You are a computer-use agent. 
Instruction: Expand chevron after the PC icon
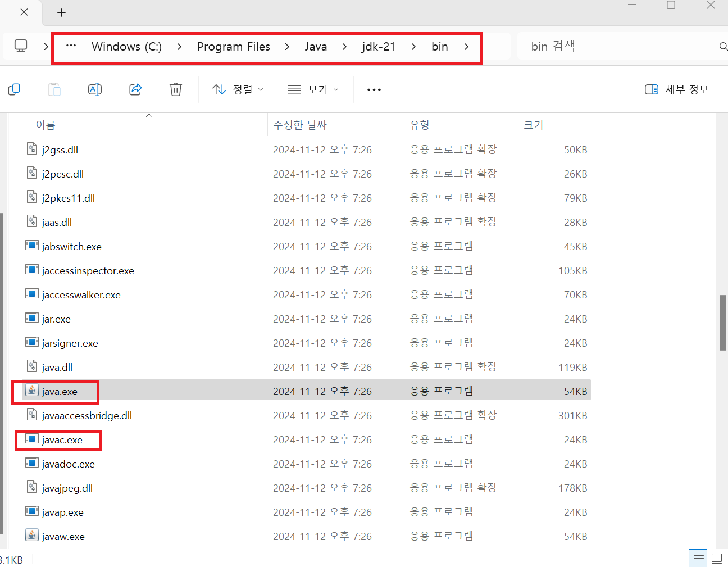pyautogui.click(x=46, y=46)
